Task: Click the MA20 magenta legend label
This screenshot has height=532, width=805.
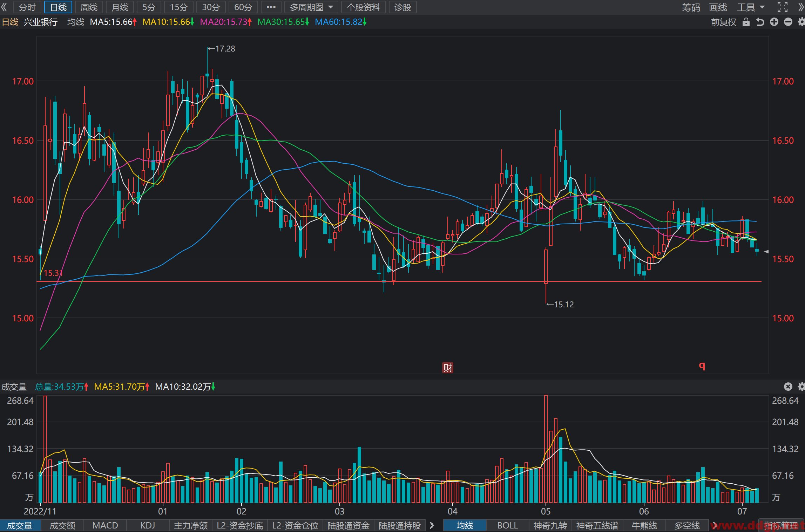Action: [x=226, y=22]
